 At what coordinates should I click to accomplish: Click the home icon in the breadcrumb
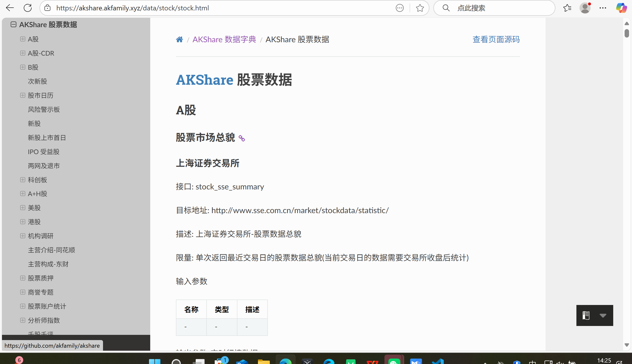pos(179,39)
